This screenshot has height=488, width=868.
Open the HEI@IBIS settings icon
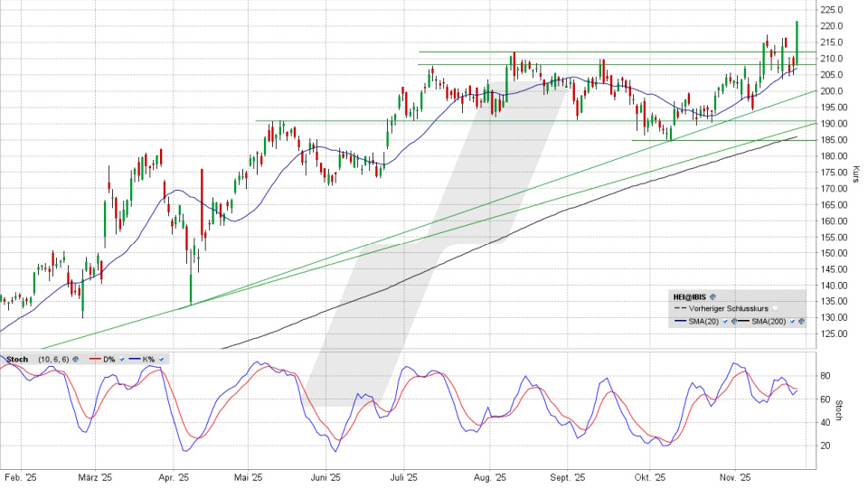(712, 296)
